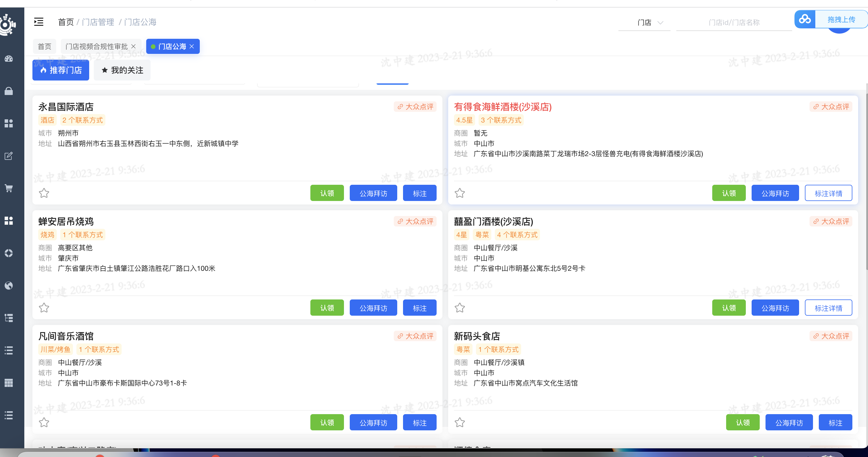Focus the 门店id/门店名称 search field

[734, 23]
